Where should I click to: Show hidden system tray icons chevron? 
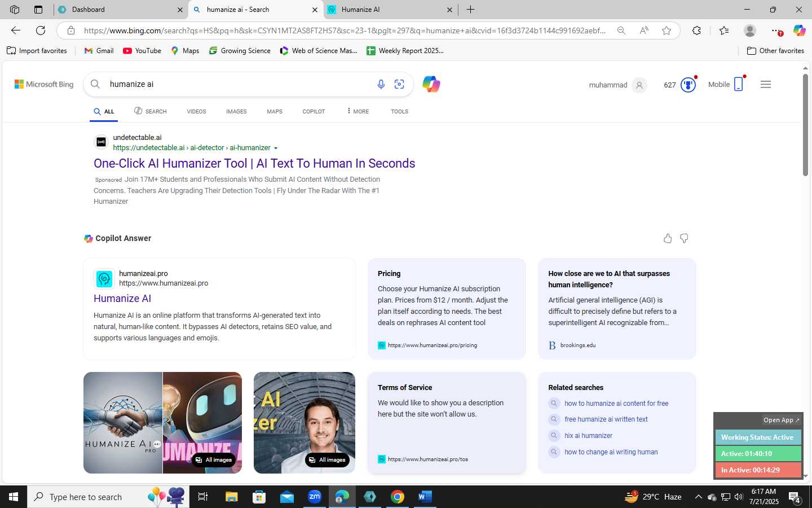(x=698, y=497)
